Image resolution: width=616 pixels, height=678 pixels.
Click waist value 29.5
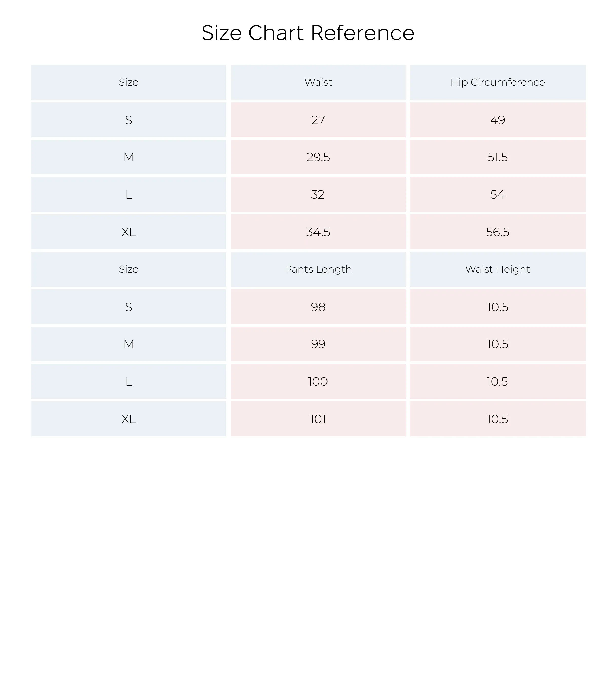318,157
